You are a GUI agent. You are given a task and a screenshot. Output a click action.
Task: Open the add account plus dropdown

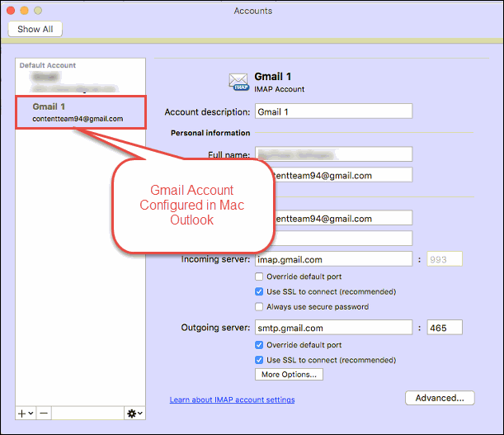point(26,413)
